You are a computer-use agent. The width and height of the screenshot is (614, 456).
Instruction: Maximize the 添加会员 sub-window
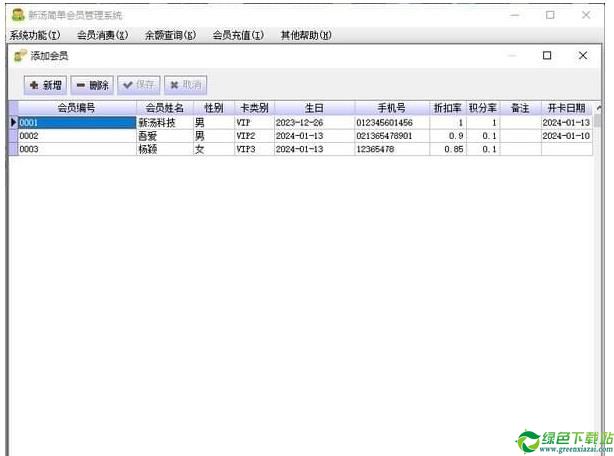point(547,56)
